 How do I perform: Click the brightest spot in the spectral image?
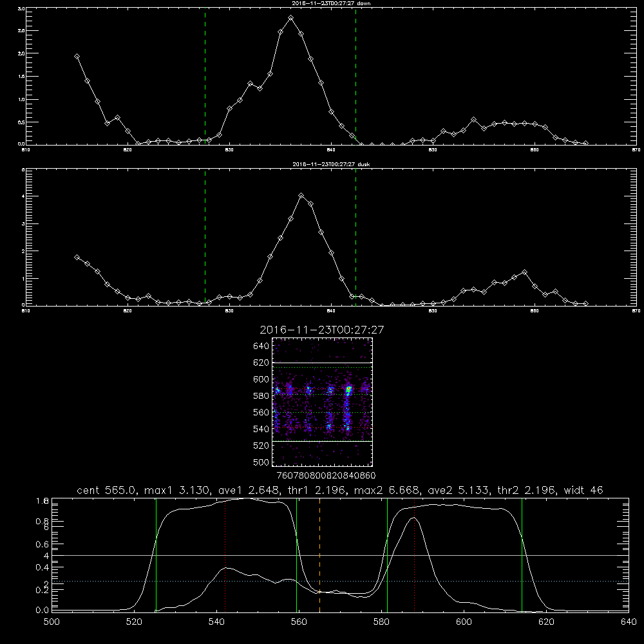click(x=348, y=388)
